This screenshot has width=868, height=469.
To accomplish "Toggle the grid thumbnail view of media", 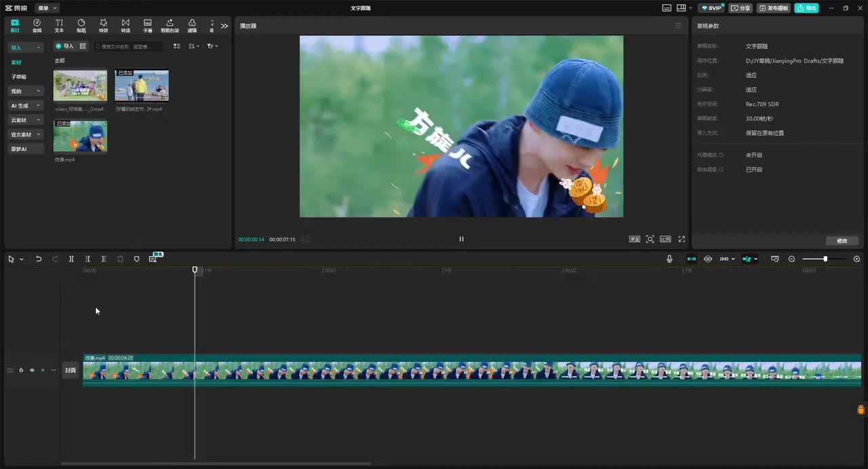I will [176, 46].
